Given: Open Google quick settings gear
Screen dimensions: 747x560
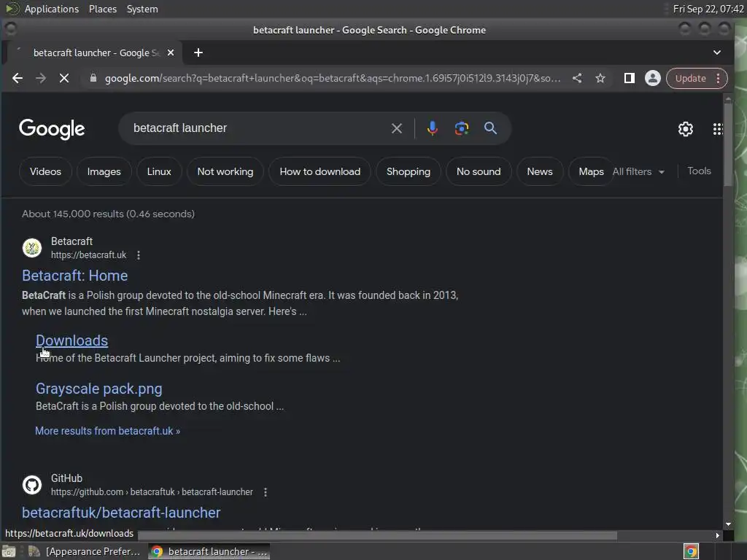Looking at the screenshot, I should [x=685, y=128].
